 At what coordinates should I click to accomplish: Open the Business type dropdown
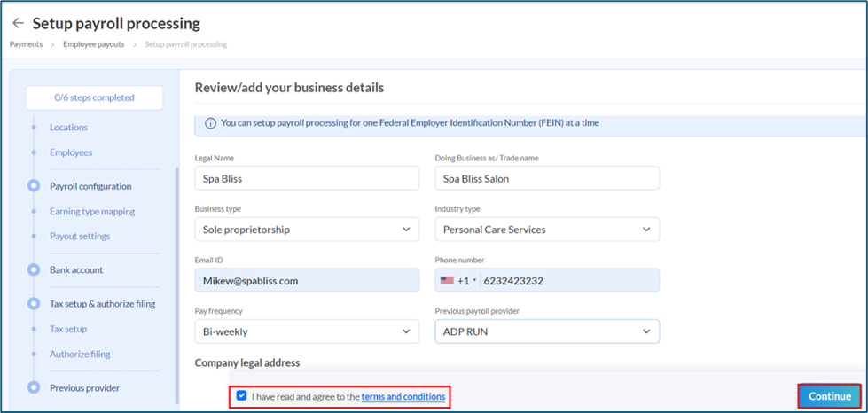tap(308, 230)
